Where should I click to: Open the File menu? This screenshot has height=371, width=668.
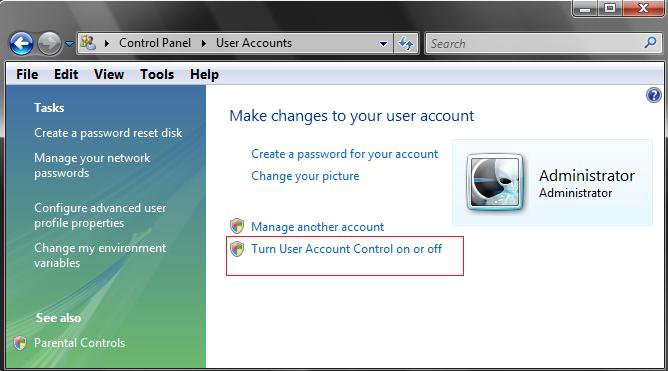(x=27, y=75)
